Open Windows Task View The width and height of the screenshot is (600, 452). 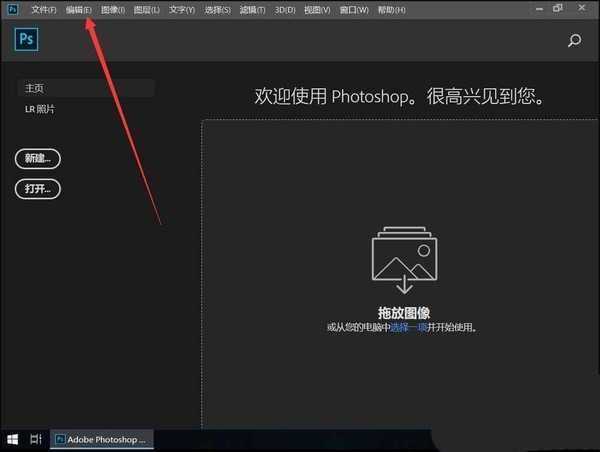click(x=36, y=439)
